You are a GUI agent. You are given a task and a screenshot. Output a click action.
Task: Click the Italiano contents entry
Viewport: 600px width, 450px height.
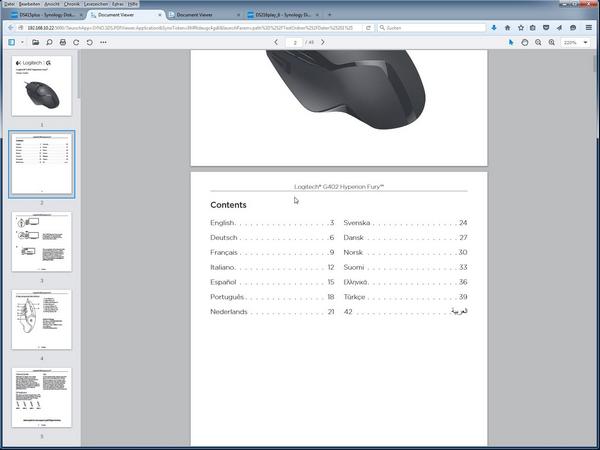click(272, 267)
